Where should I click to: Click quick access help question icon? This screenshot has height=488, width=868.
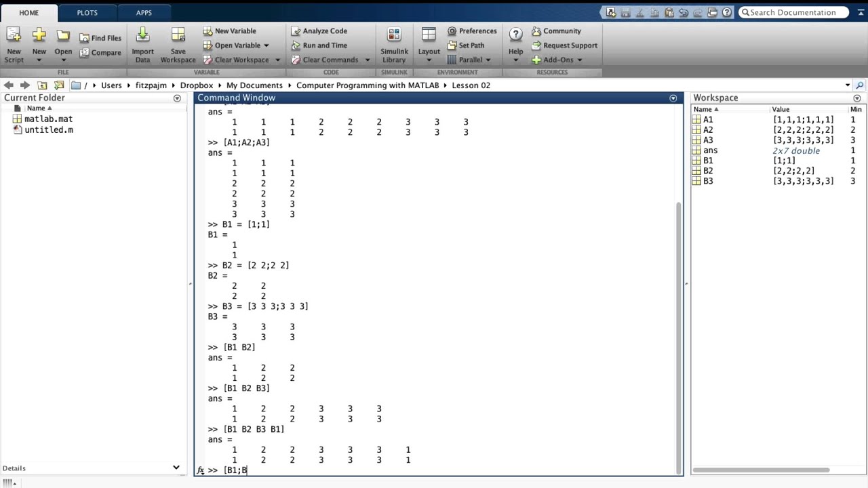click(727, 12)
